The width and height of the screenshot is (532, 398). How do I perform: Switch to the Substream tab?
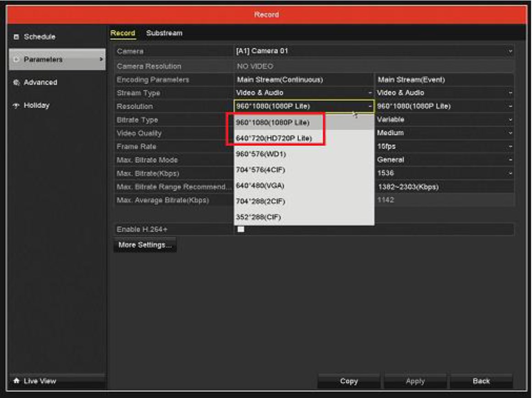point(164,33)
